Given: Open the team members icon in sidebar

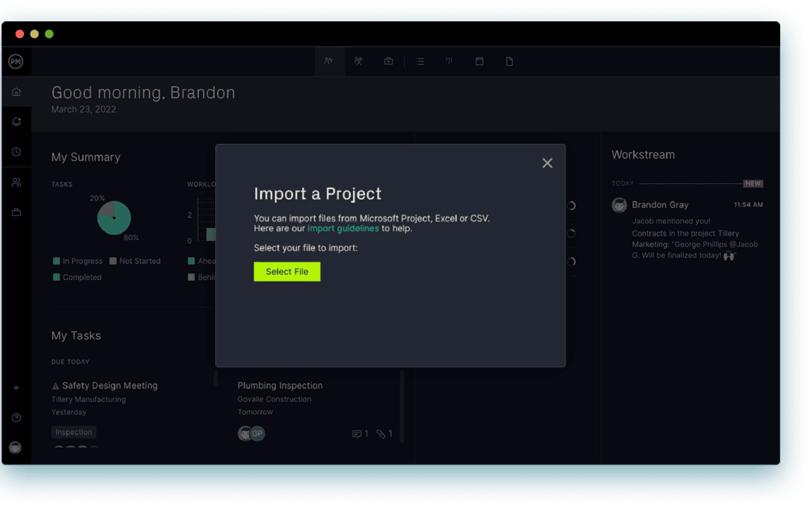Looking at the screenshot, I should pos(16,182).
